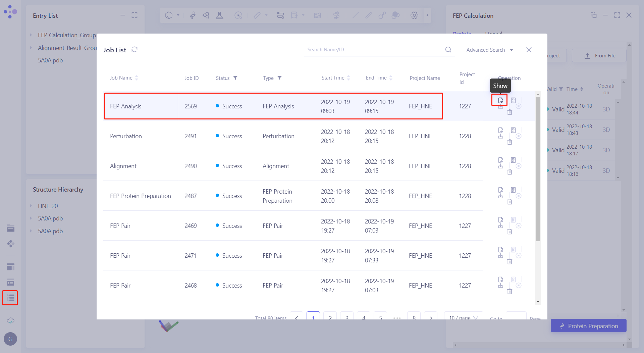The image size is (644, 353).
Task: Expand the Advanced Search dropdown
Action: (490, 50)
